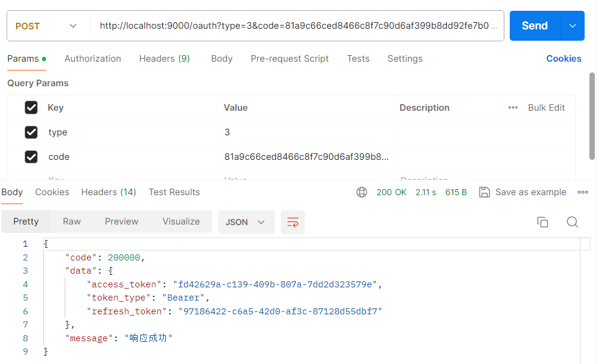Open the Send button arrow dropdown
Screen dimensions: 602x364
click(573, 26)
